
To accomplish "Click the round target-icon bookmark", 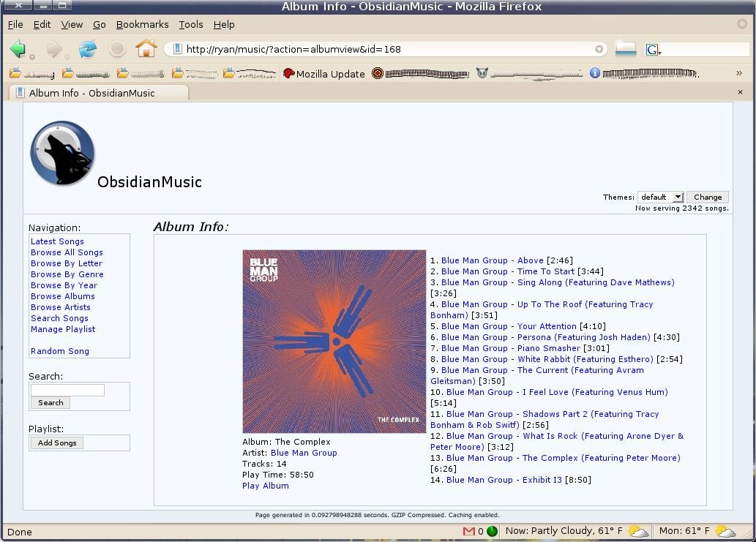I will click(378, 73).
